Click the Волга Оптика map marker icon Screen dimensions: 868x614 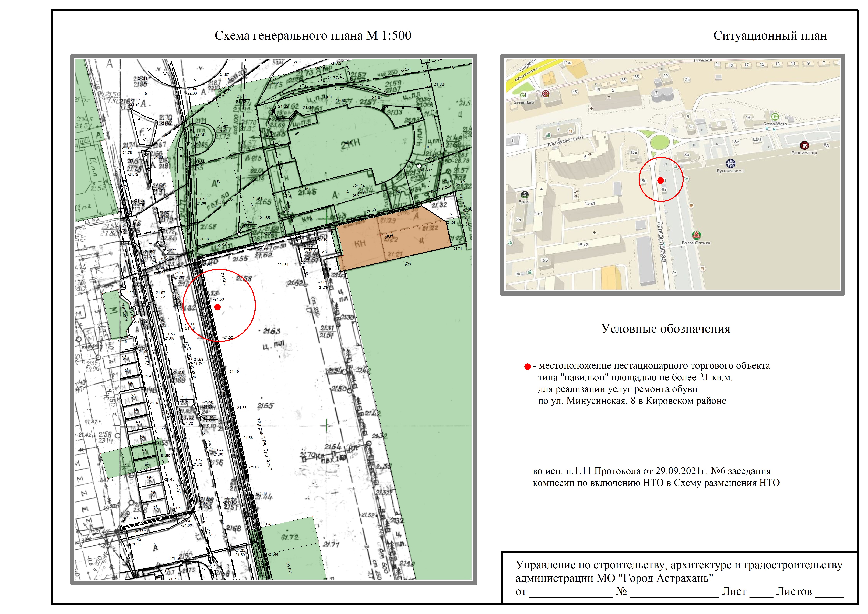coord(696,235)
